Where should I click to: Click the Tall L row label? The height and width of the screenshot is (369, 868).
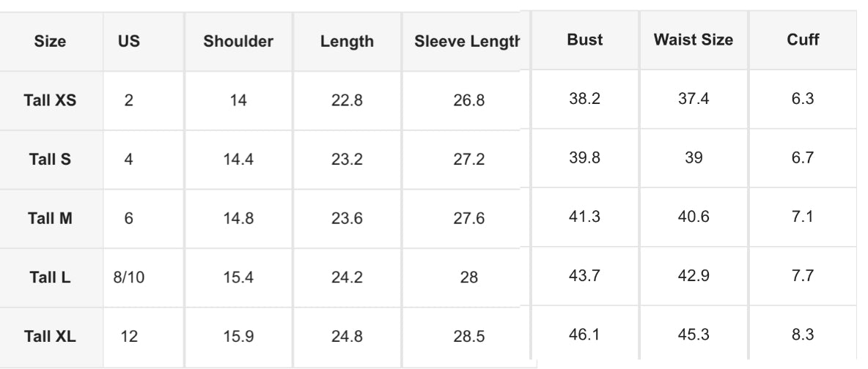[x=50, y=278]
